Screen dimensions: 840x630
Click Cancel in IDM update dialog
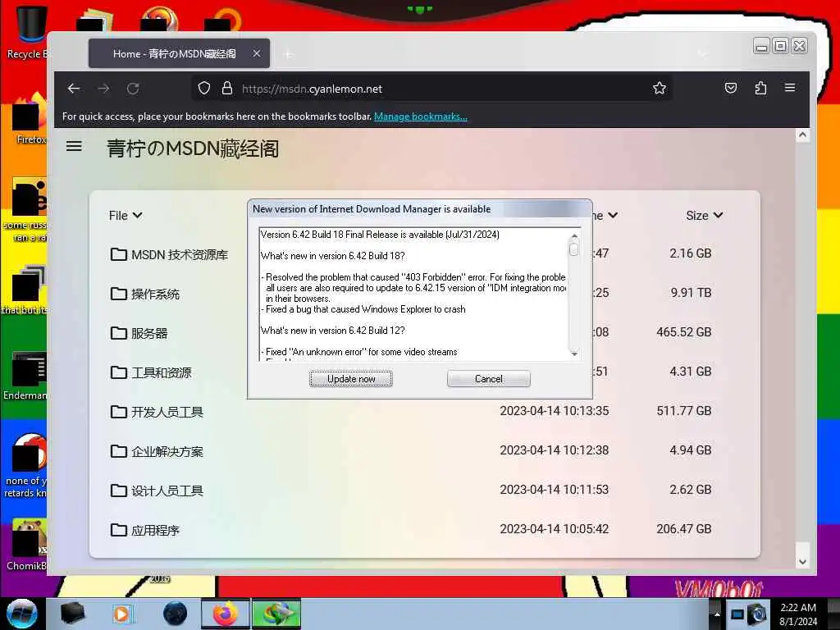489,379
